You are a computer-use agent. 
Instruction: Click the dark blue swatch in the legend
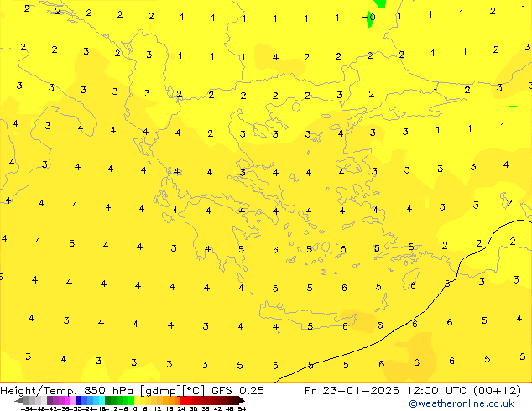[79, 400]
